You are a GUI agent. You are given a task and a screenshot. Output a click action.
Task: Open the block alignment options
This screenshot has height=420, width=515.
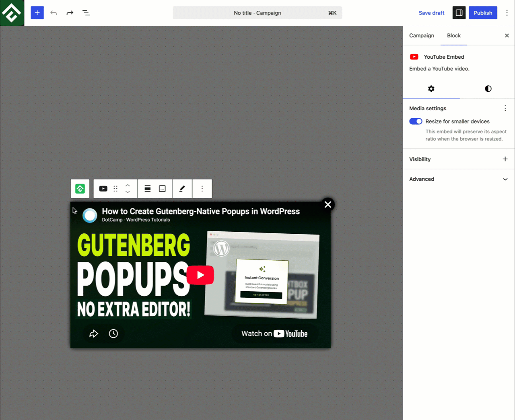(x=148, y=189)
